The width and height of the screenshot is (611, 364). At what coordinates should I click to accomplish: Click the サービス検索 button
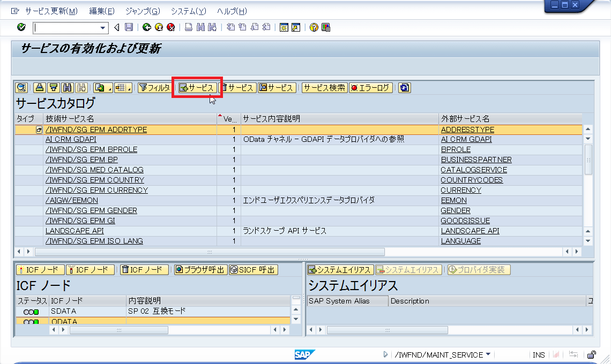tap(325, 88)
